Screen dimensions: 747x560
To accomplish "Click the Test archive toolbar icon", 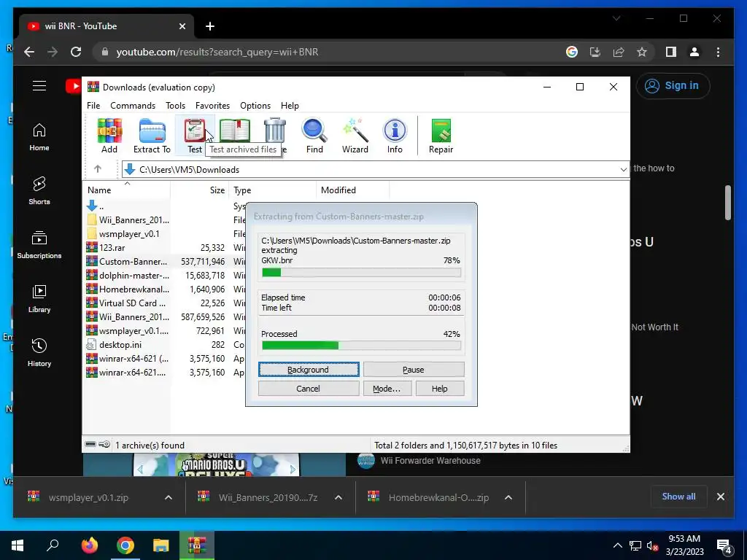I will (x=194, y=136).
